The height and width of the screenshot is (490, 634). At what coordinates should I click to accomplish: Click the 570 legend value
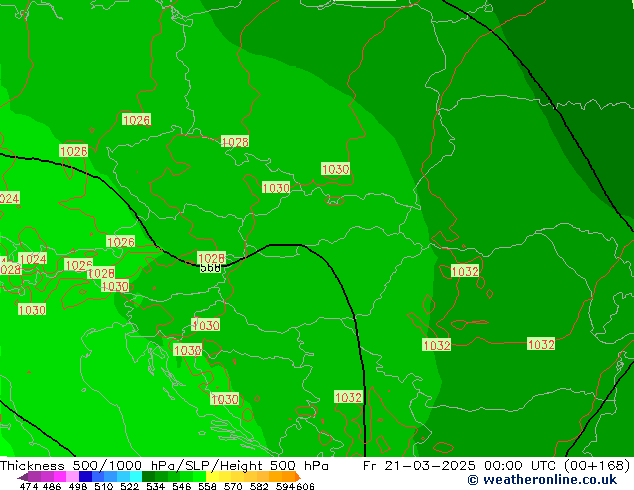pos(233,486)
